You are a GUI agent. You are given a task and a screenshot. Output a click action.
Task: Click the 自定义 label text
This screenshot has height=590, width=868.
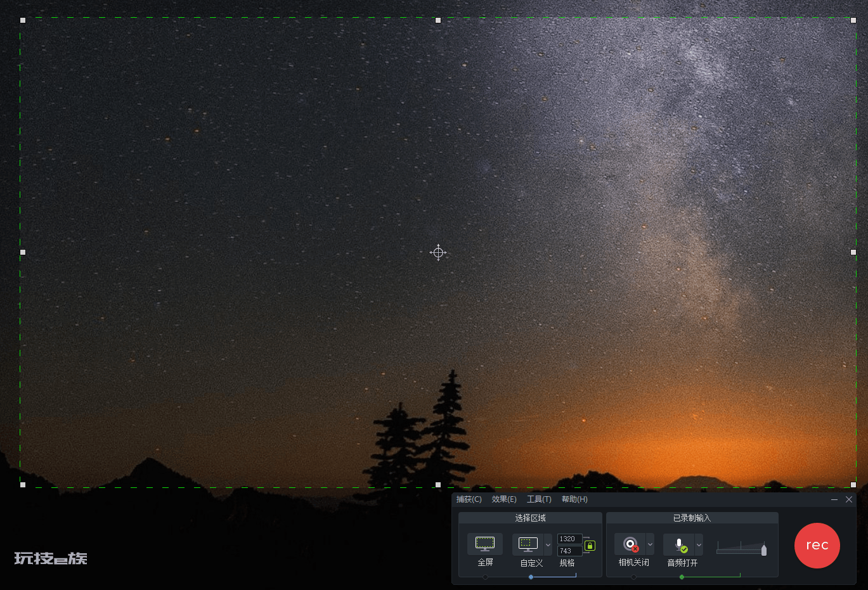point(531,563)
